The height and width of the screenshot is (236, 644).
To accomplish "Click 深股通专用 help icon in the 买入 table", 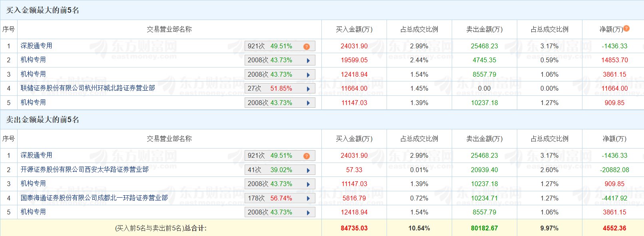I will tap(307, 46).
